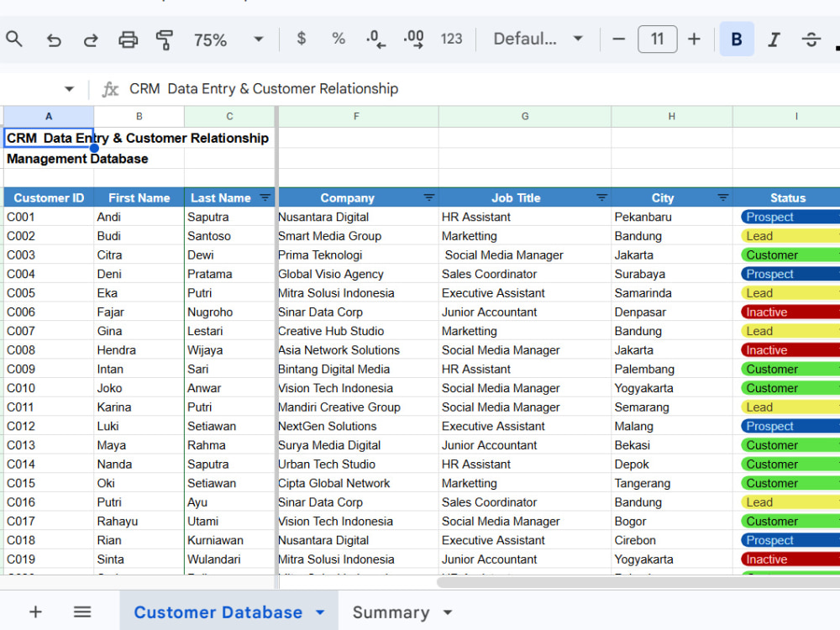Decrease font size with minus button
Image resolution: width=840 pixels, height=630 pixels.
pyautogui.click(x=619, y=39)
